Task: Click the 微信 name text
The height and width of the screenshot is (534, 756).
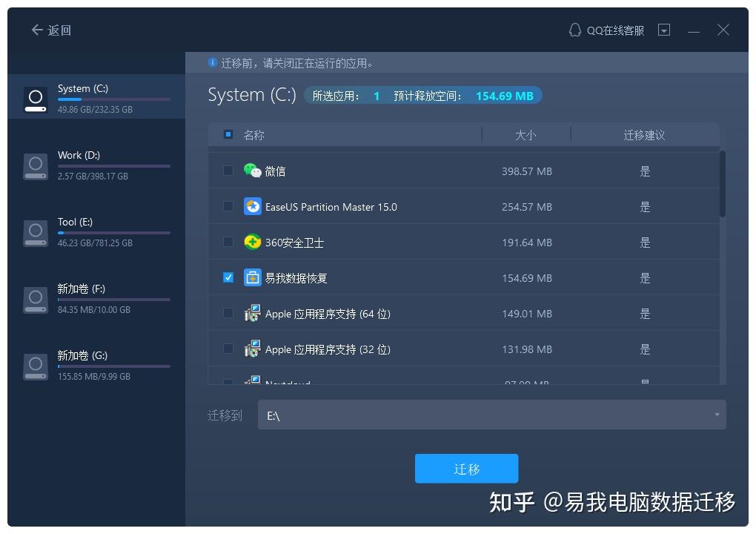Action: (275, 171)
